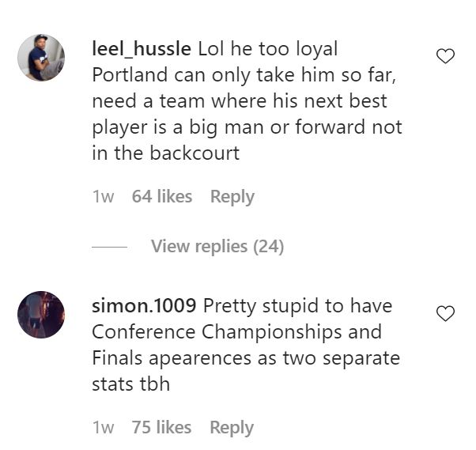Click the 1w timestamp under simon.1009's comment
Viewport: 476px width, 450px height.
(104, 428)
